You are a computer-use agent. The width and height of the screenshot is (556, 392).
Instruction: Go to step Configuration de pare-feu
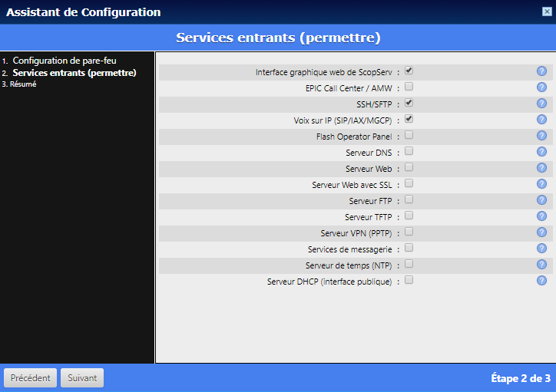(x=65, y=61)
